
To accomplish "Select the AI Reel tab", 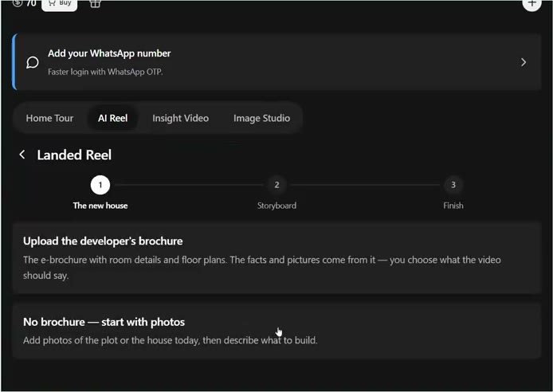I will tap(113, 118).
